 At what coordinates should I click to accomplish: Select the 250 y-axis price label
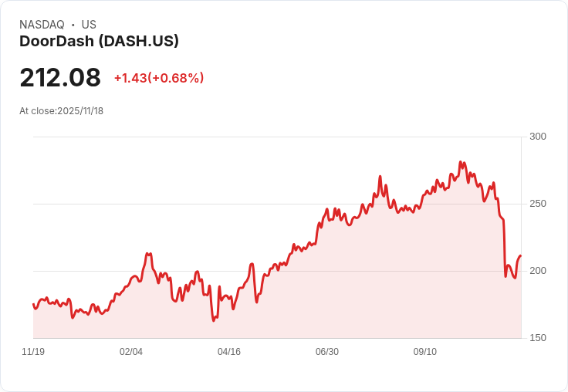pos(538,204)
